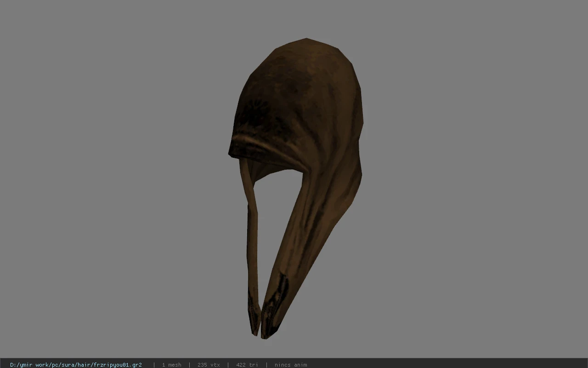Click the '422 tri' triangle count

247,365
